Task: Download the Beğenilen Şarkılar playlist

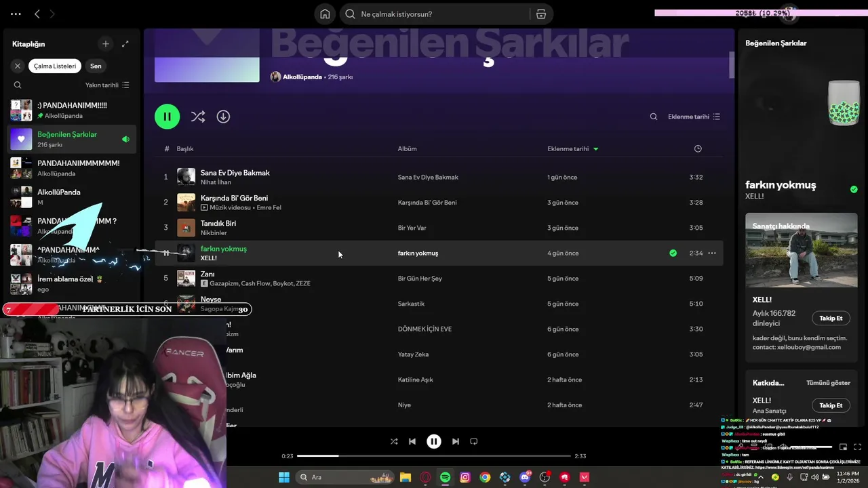Action: pos(223,117)
